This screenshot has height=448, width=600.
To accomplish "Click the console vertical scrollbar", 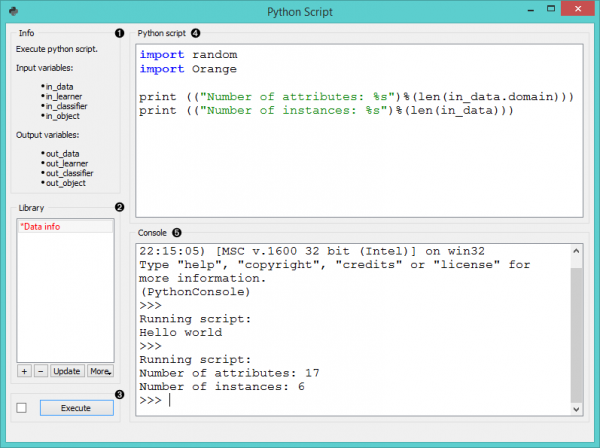I will coord(576,330).
